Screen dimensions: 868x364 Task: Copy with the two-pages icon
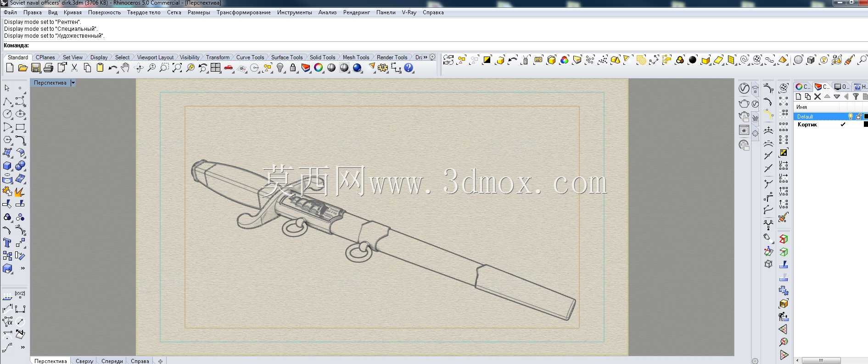click(x=87, y=68)
